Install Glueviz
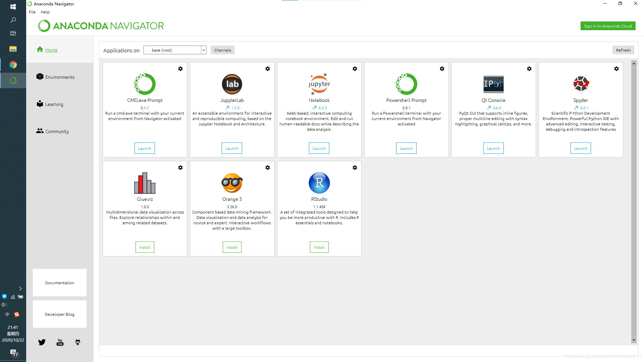Image resolution: width=644 pixels, height=362 pixels. click(145, 247)
